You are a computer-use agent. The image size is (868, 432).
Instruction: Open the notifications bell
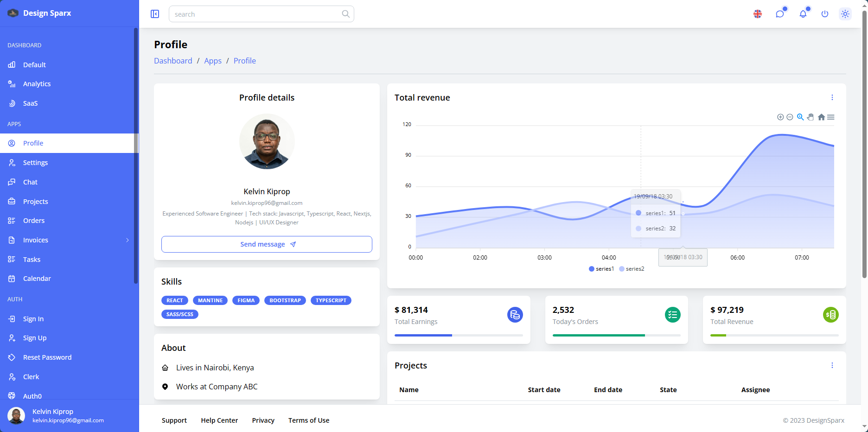click(803, 14)
